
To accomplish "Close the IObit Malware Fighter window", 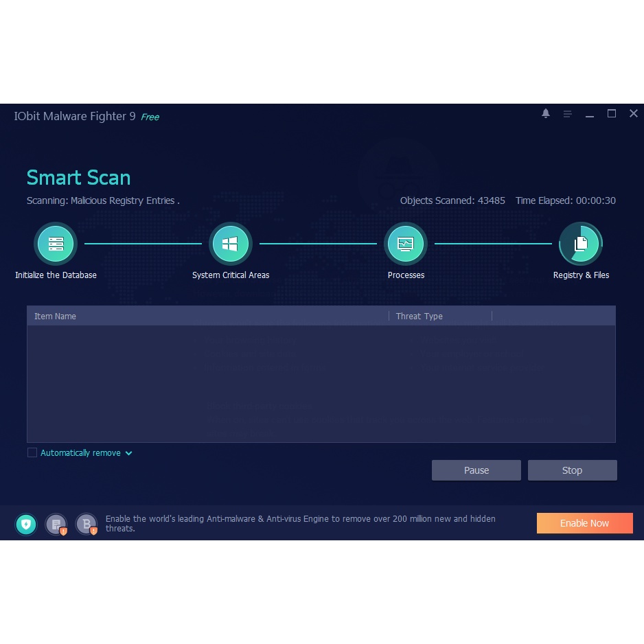I will [x=633, y=113].
